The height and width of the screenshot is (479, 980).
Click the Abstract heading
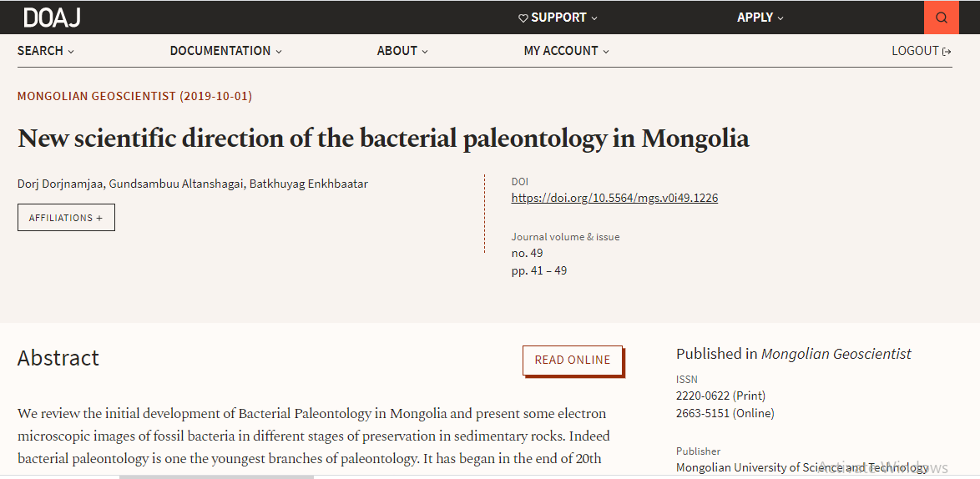click(x=58, y=358)
